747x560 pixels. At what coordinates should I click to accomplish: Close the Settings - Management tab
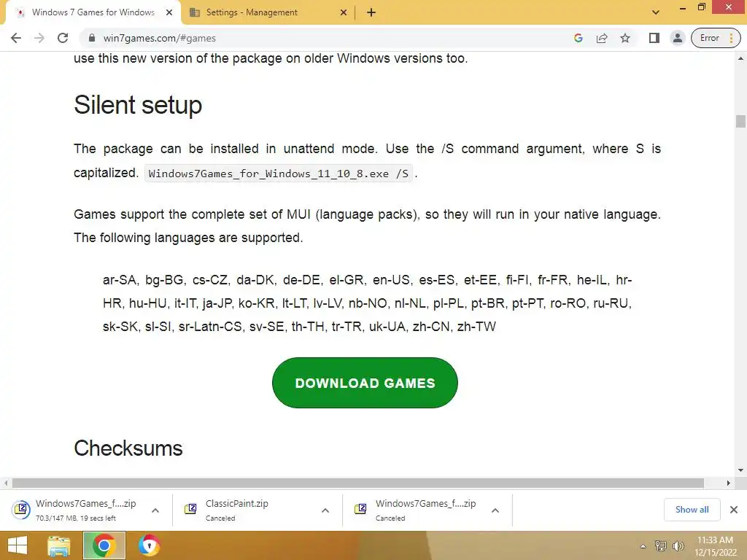coord(344,12)
